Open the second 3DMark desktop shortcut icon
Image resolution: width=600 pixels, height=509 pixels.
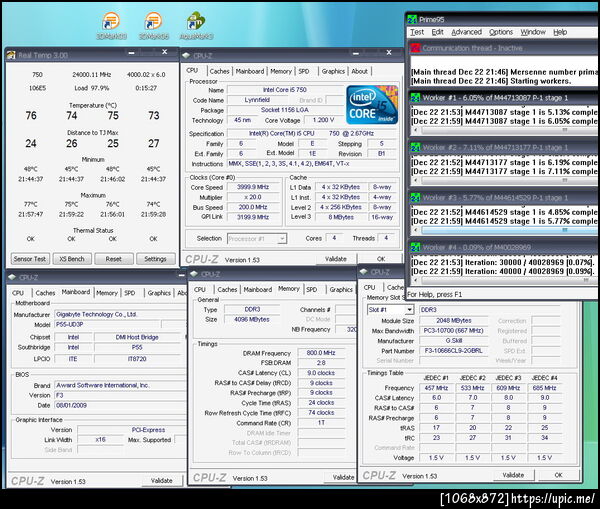point(153,25)
